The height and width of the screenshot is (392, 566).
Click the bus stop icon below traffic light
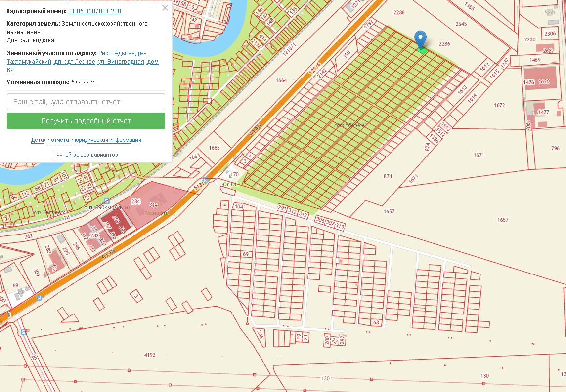(24, 332)
